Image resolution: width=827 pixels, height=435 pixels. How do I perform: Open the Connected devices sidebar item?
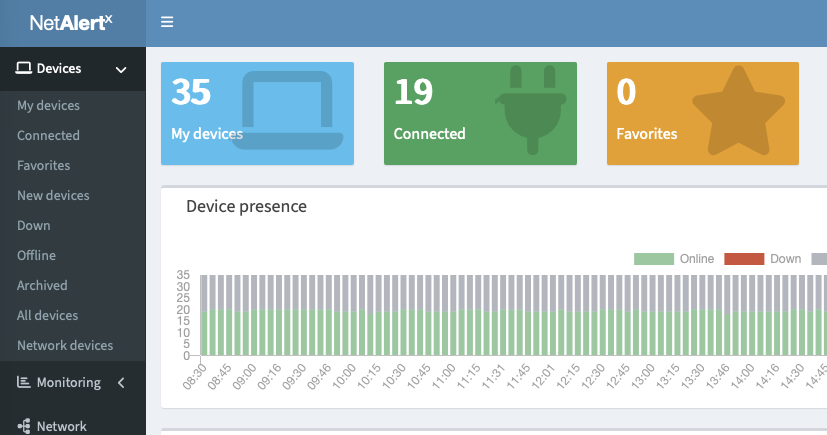click(x=48, y=135)
